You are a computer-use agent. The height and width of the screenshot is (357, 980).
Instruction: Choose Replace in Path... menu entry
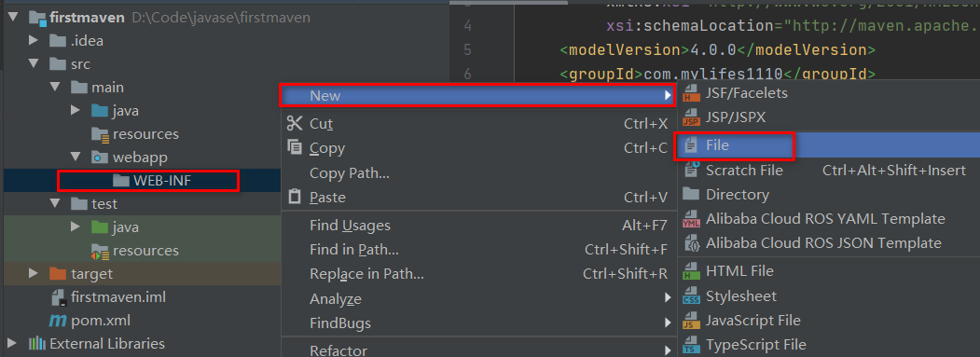(x=478, y=274)
